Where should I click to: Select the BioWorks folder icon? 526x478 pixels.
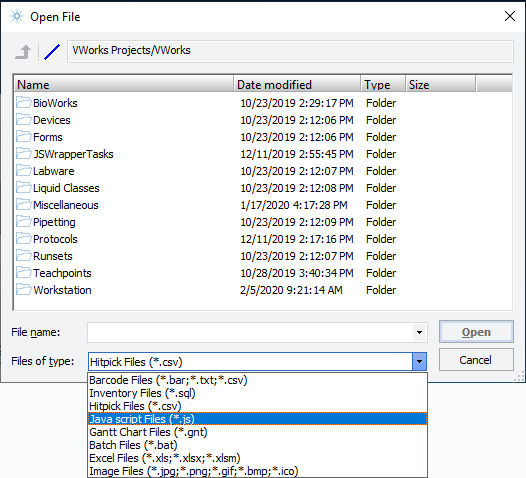(x=23, y=102)
